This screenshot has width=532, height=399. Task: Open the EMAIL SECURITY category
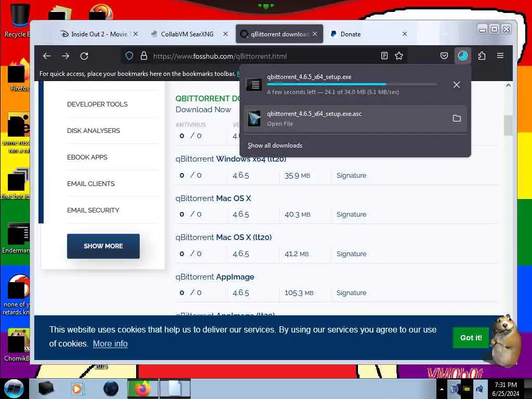(x=93, y=210)
